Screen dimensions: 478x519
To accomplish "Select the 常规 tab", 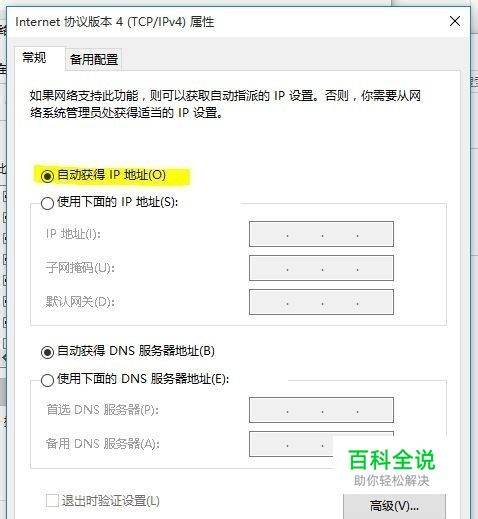I will tap(34, 58).
